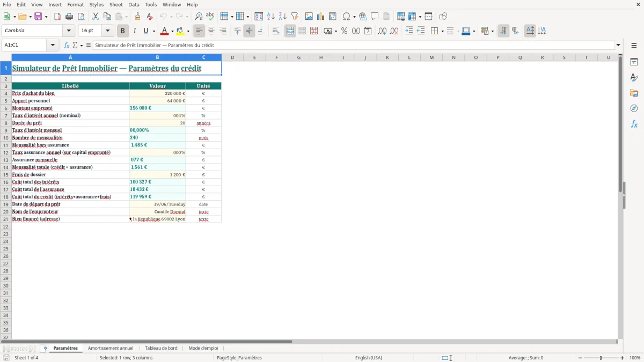This screenshot has width=644, height=362.
Task: Open Conditional Formatting dropdown arrow
Action: click(492, 31)
